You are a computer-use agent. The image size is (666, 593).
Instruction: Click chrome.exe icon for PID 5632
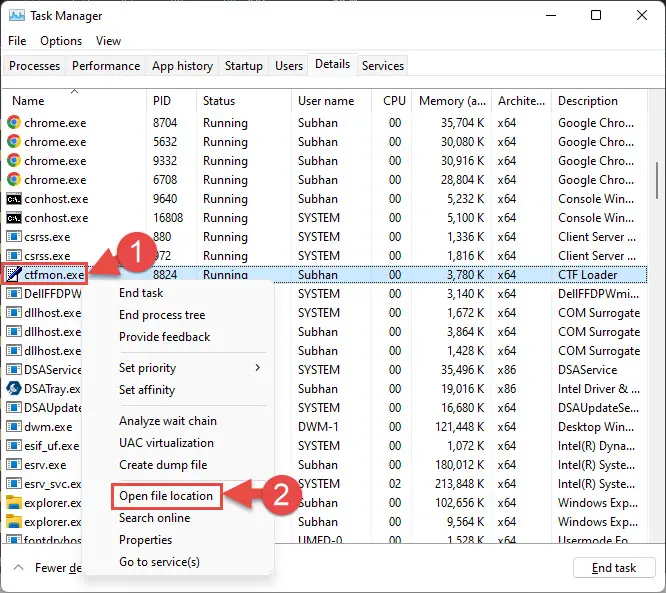coord(14,141)
